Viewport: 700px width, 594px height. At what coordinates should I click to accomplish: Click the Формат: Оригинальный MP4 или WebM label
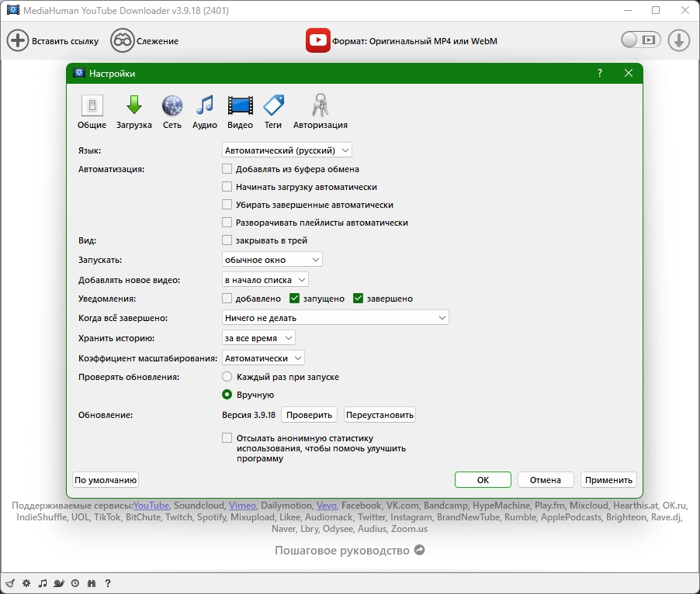coord(414,41)
